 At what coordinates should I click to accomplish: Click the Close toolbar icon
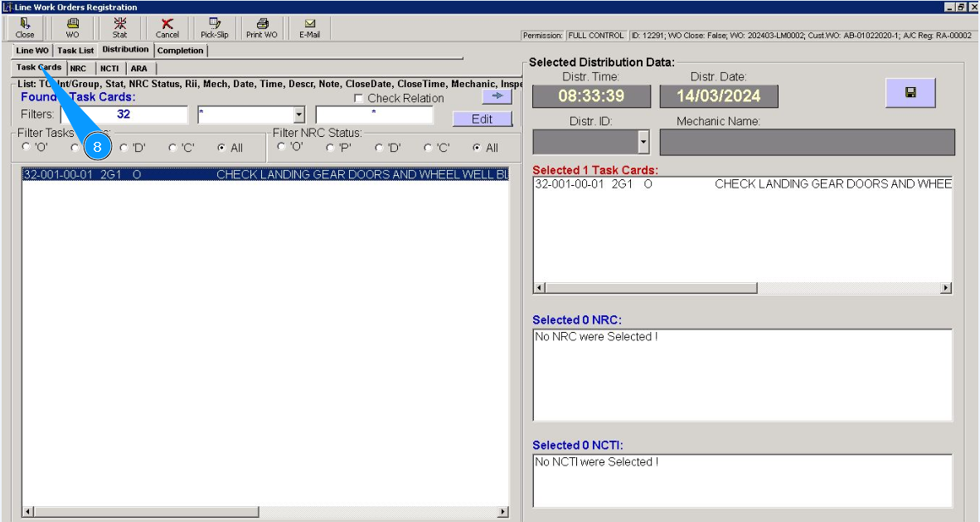point(25,28)
